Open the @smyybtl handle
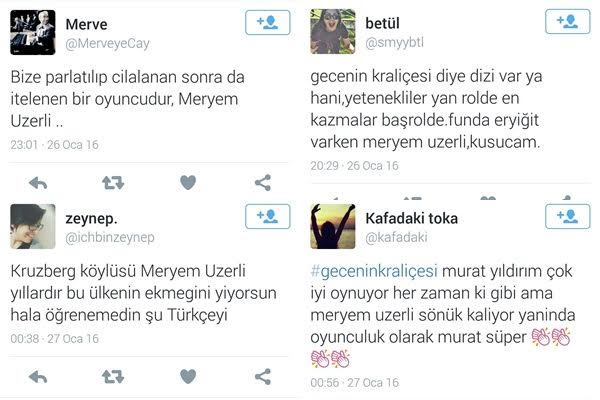The image size is (600, 400). click(x=395, y=42)
